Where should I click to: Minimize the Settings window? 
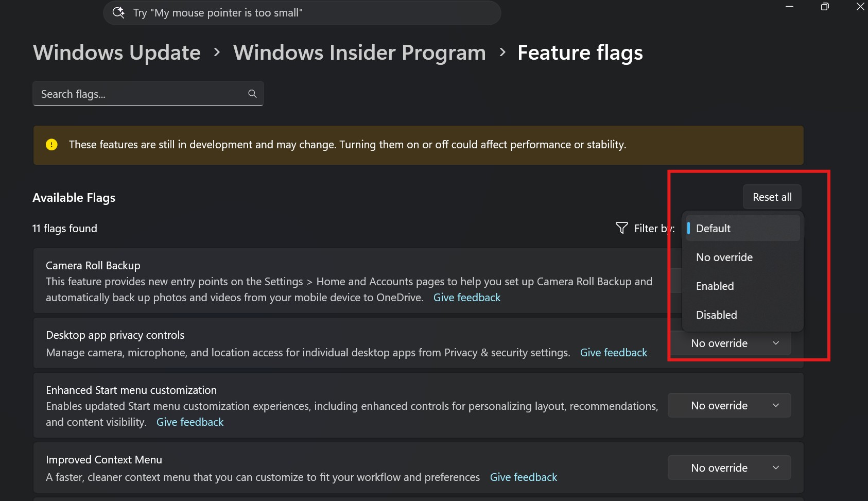(789, 7)
